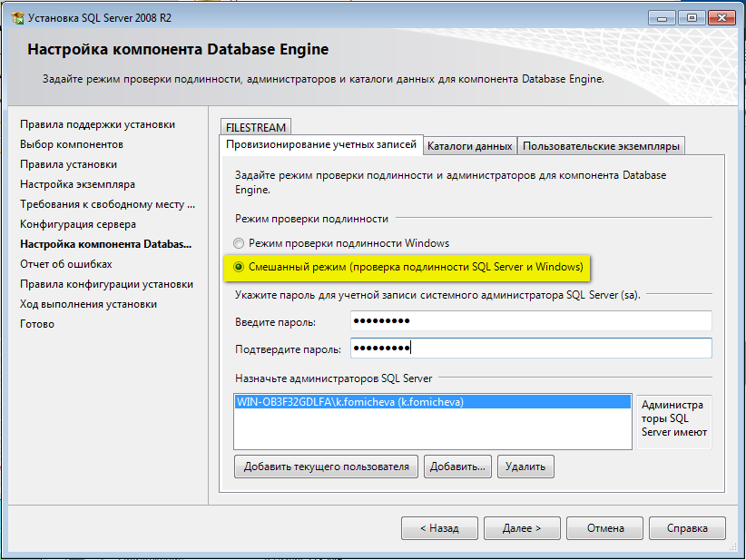Click the Правила конфигурации установки step
746x560 pixels.
click(106, 284)
